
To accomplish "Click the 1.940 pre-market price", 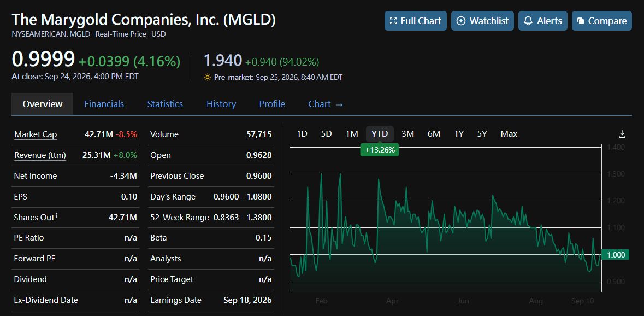I will (223, 60).
